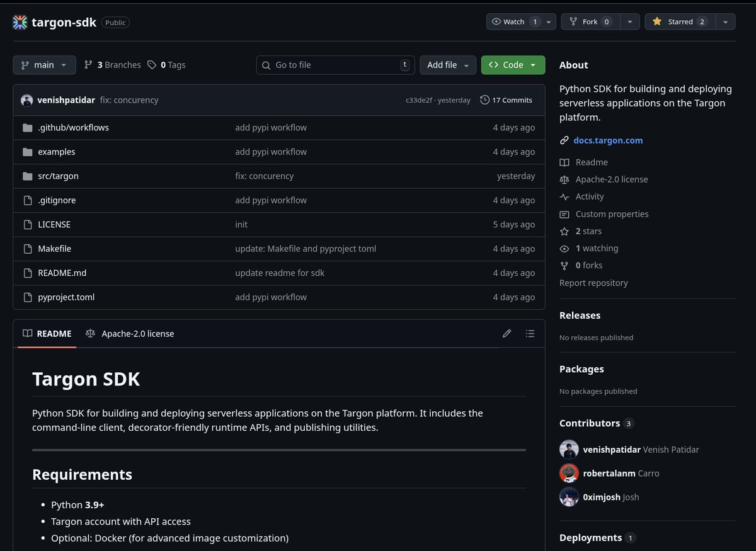Click the pencil icon to edit the README
Image resolution: width=756 pixels, height=551 pixels.
(507, 333)
